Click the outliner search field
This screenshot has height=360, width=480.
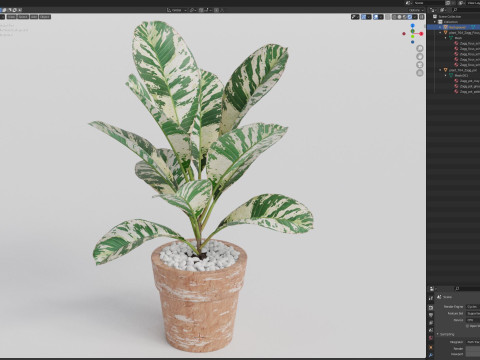pyautogui.click(x=466, y=10)
